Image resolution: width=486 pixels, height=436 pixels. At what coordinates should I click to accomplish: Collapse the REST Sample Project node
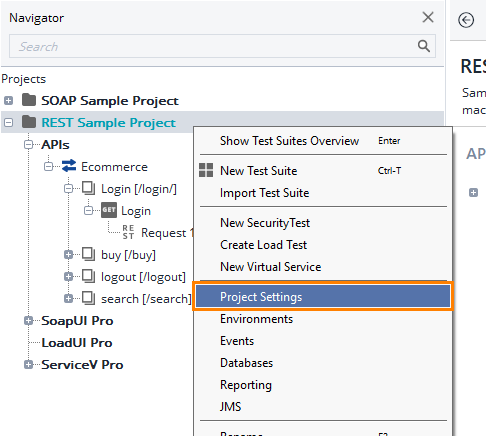click(9, 122)
